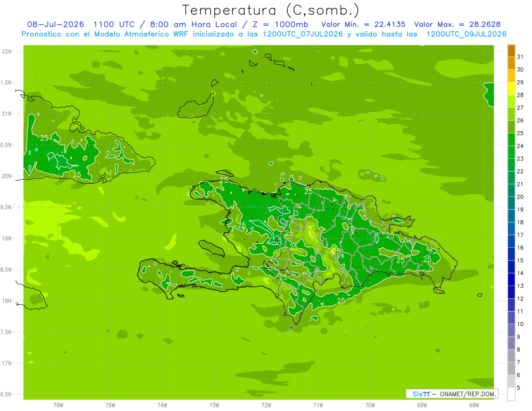Click the '73W' longitude axis label
This screenshot has width=532, height=411.
[214, 405]
